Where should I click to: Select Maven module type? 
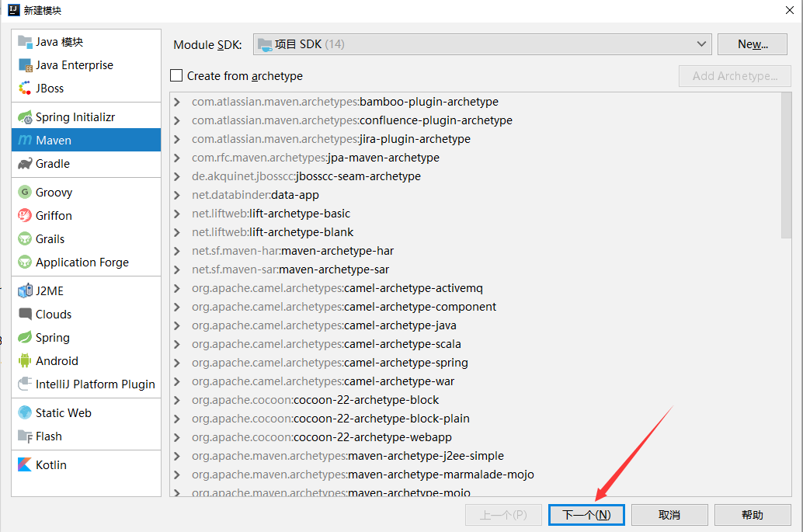coord(86,141)
